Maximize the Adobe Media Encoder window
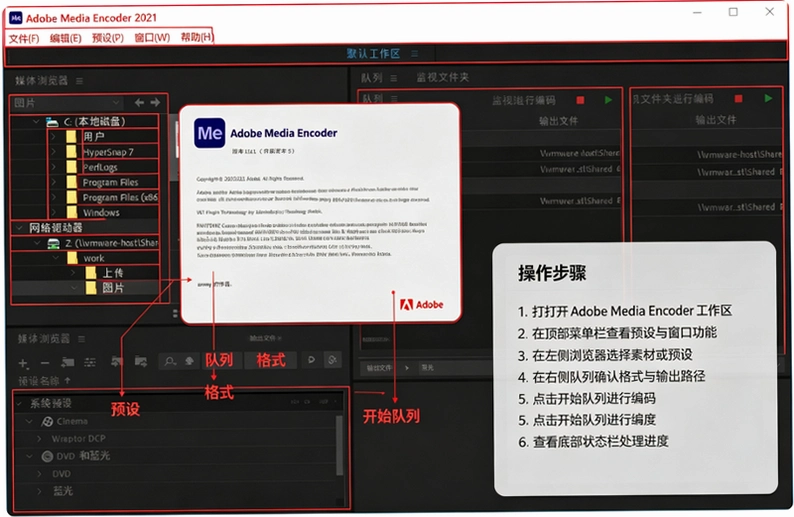794x517 pixels. pos(733,12)
